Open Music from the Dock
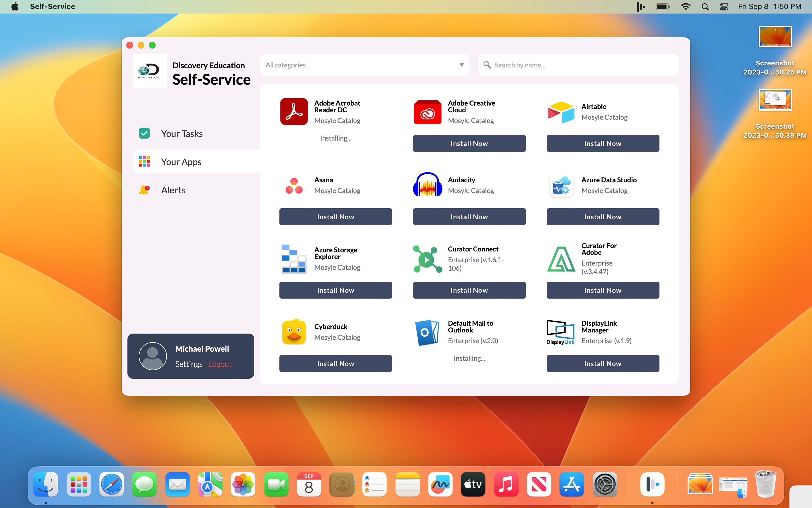 pyautogui.click(x=506, y=484)
